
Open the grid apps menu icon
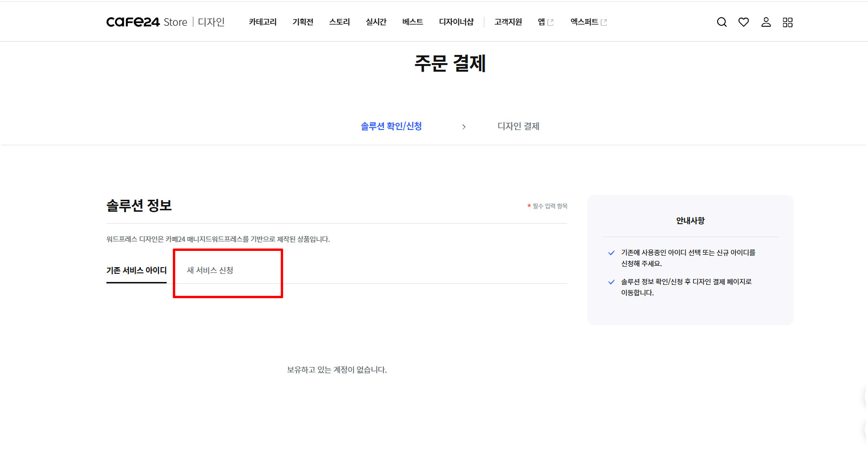pos(787,22)
